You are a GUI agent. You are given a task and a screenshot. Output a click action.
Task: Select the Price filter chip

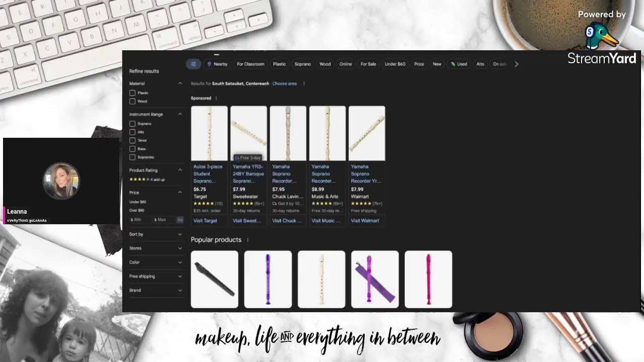pos(419,64)
